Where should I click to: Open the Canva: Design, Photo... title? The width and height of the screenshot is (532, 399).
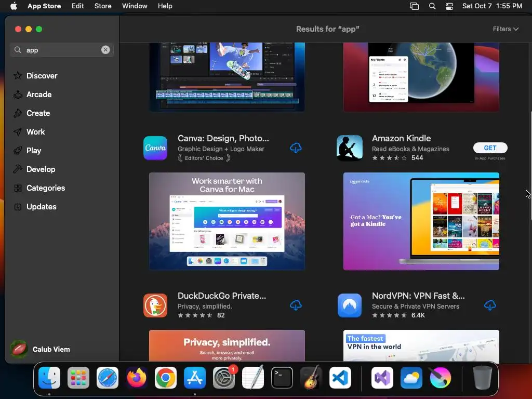[x=223, y=138]
